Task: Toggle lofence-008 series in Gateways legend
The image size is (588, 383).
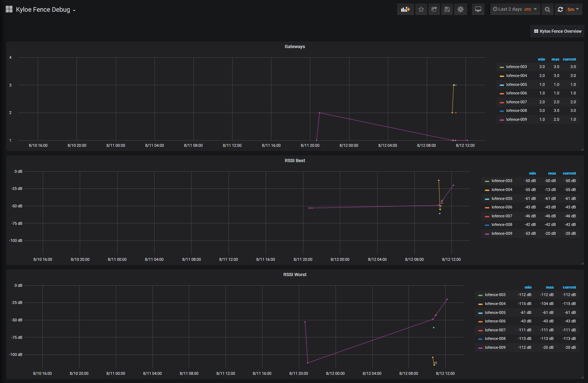Action: click(x=516, y=110)
